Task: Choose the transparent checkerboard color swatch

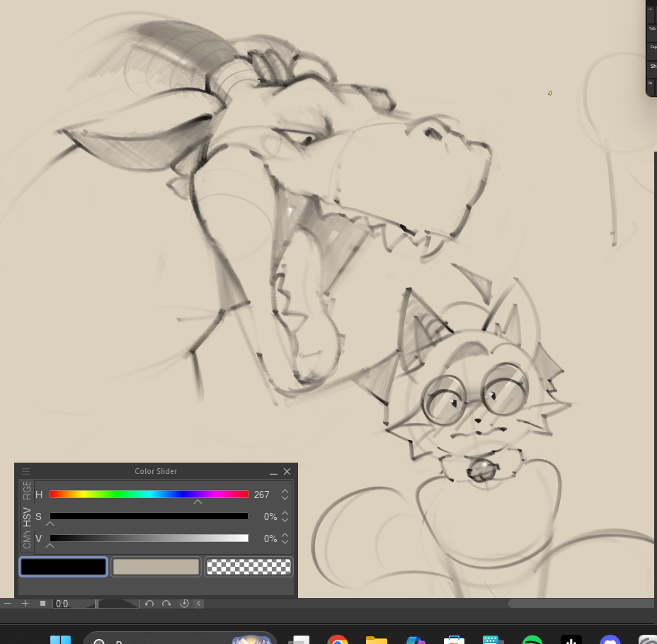Action: point(248,567)
